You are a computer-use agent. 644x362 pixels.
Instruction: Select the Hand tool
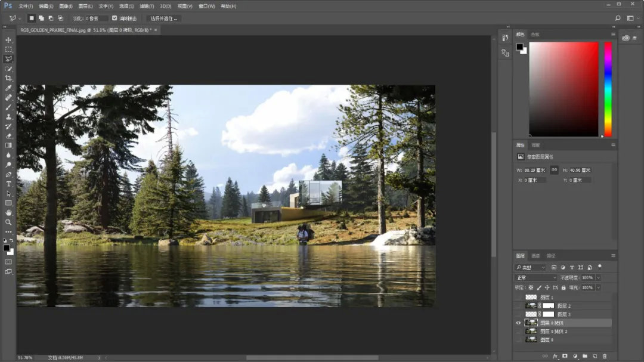click(8, 212)
